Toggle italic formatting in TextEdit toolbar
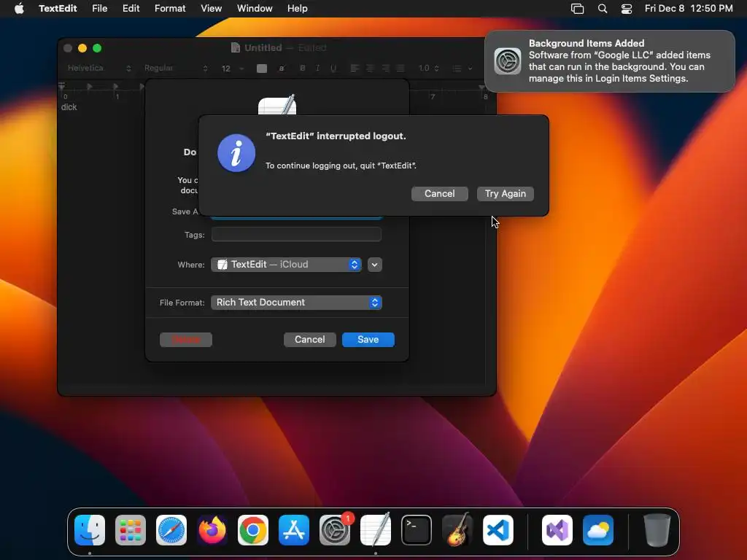This screenshot has height=560, width=747. (x=317, y=68)
